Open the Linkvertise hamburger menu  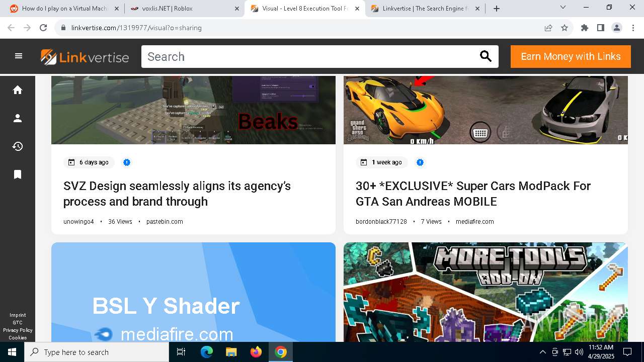pyautogui.click(x=19, y=56)
